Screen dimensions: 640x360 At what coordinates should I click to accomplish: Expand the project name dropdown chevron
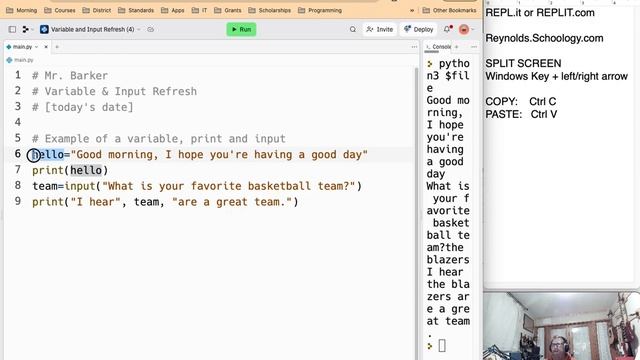pyautogui.click(x=139, y=29)
